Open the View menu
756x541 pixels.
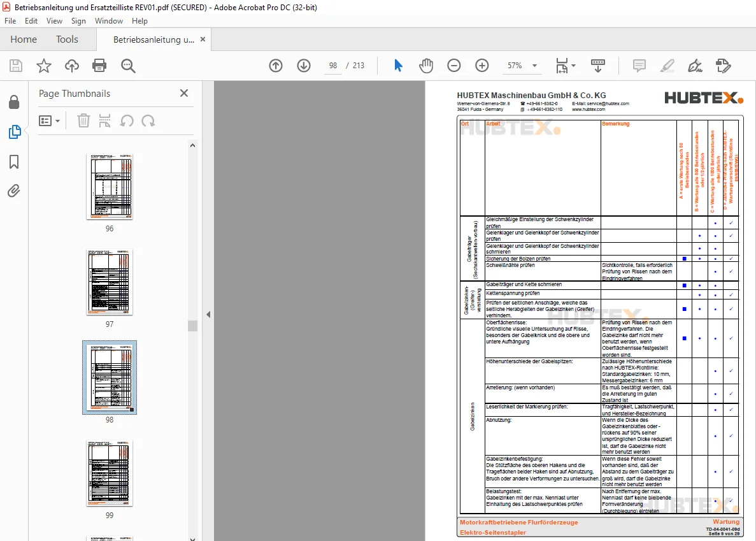(55, 21)
